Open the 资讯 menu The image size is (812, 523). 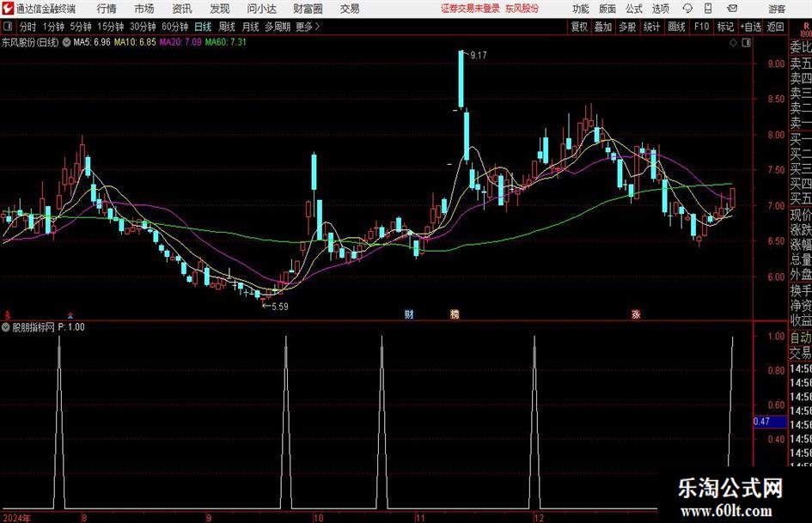pos(182,9)
